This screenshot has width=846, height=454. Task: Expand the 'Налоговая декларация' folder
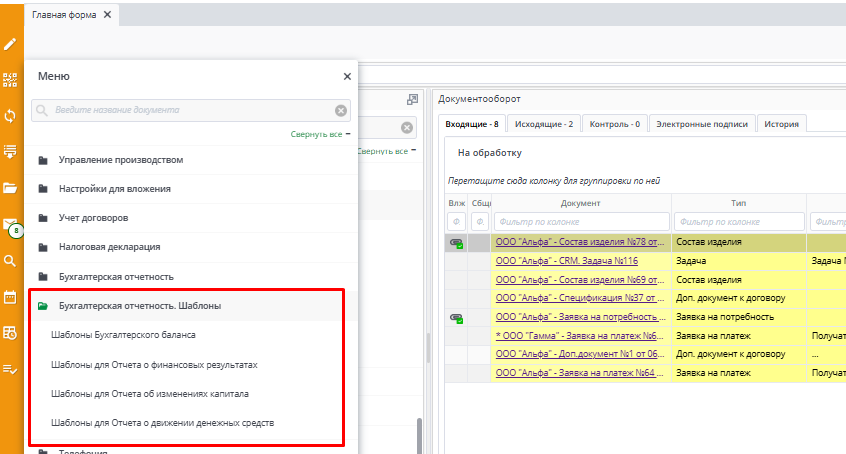(x=109, y=247)
